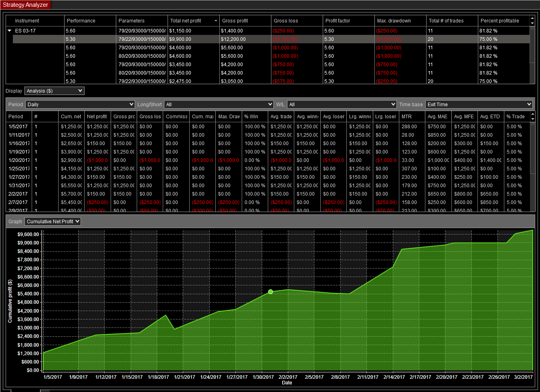The width and height of the screenshot is (540, 392).
Task: Click sort arrow on Total net profit header
Action: coord(216,21)
